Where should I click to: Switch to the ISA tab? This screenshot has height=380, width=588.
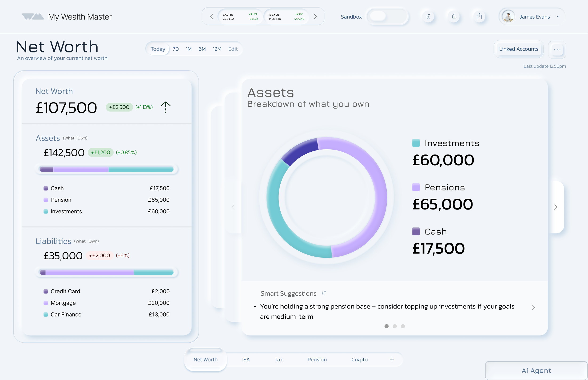(246, 360)
